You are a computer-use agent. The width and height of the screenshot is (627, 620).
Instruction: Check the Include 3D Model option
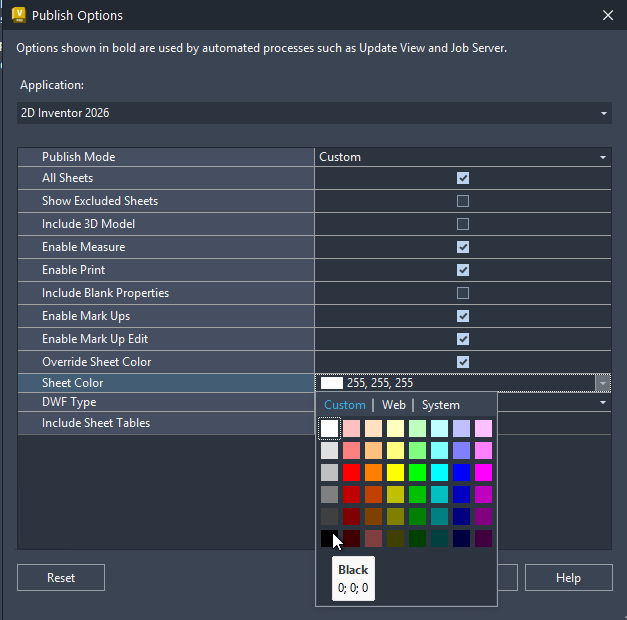pyautogui.click(x=463, y=224)
